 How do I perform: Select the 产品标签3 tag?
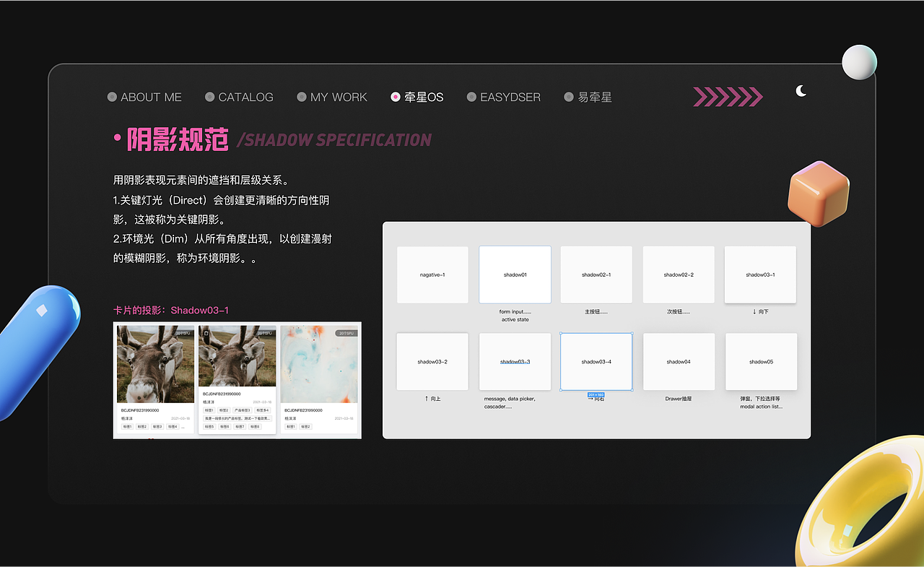243,410
